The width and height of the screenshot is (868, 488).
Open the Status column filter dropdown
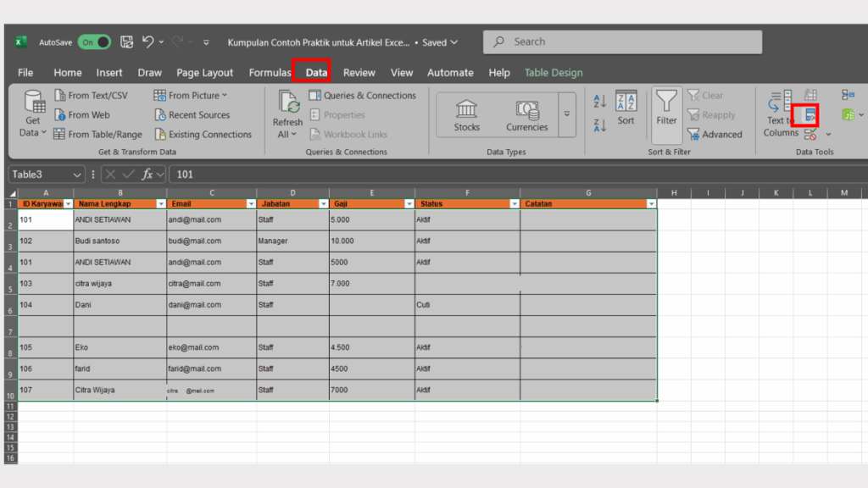pyautogui.click(x=515, y=203)
